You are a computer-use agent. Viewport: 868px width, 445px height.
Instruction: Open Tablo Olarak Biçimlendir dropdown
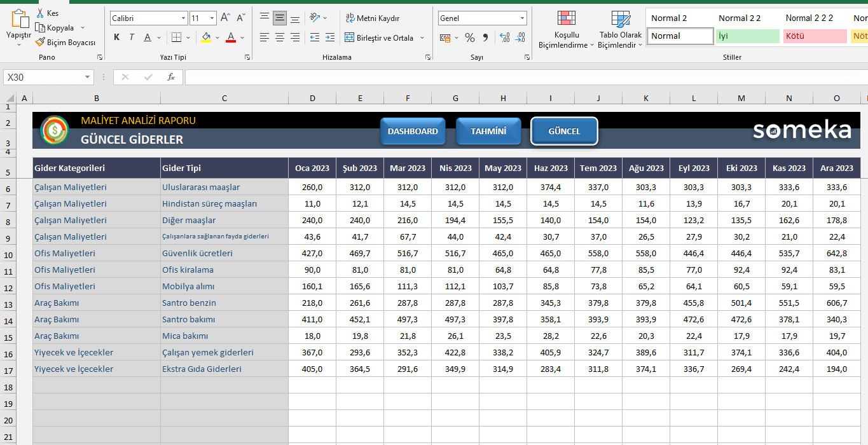pos(621,31)
